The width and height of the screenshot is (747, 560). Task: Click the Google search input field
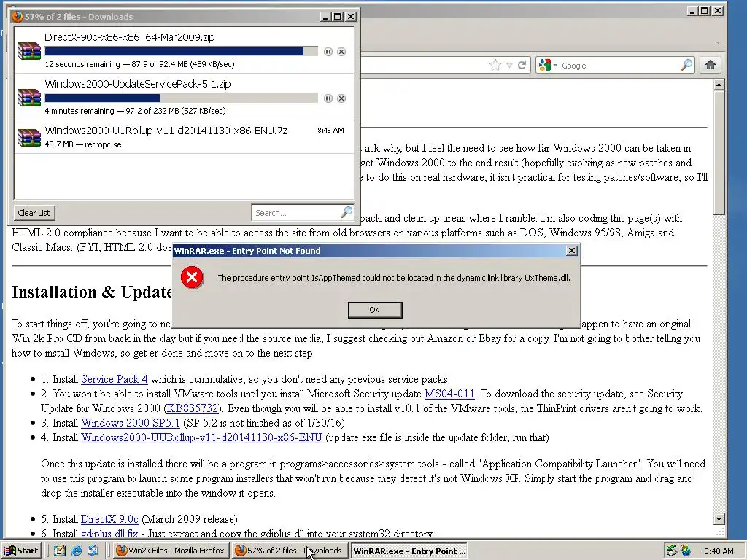[x=619, y=66]
